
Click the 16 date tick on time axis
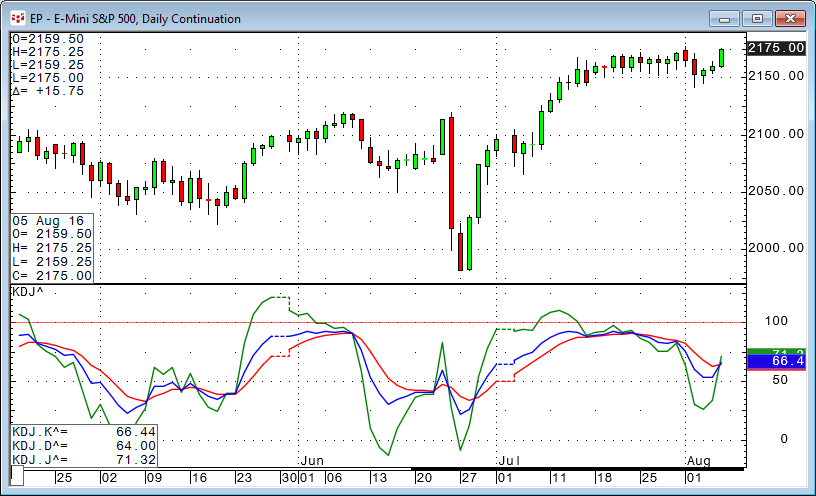coord(199,478)
